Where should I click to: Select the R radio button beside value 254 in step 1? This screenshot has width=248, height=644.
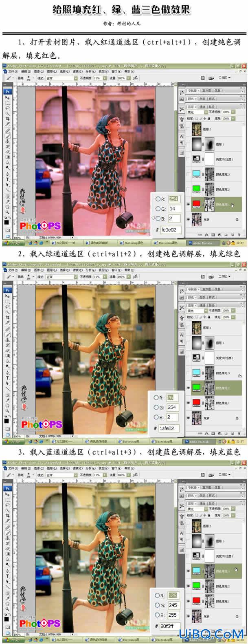pyautogui.click(x=158, y=199)
